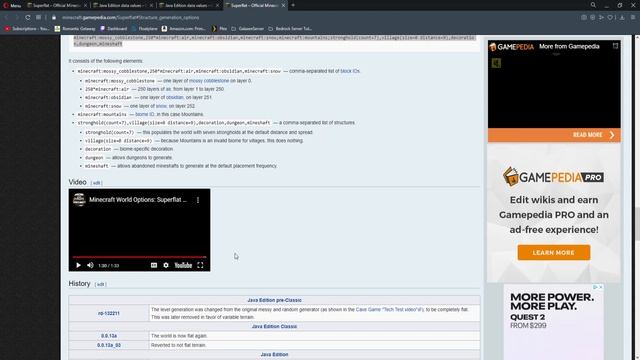The image size is (640, 360).
Task: Mute the video with speaker icon
Action: (90, 265)
